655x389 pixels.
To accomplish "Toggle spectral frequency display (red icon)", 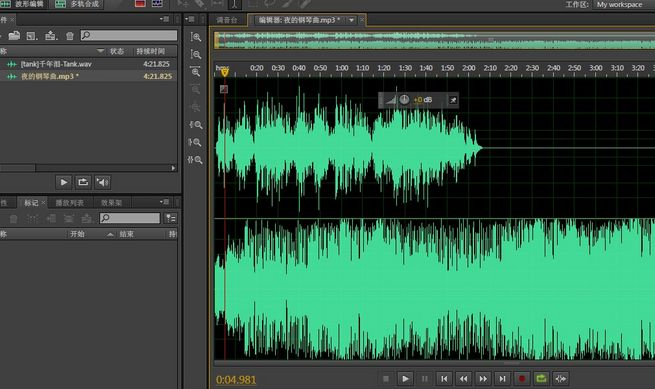I will [140, 4].
